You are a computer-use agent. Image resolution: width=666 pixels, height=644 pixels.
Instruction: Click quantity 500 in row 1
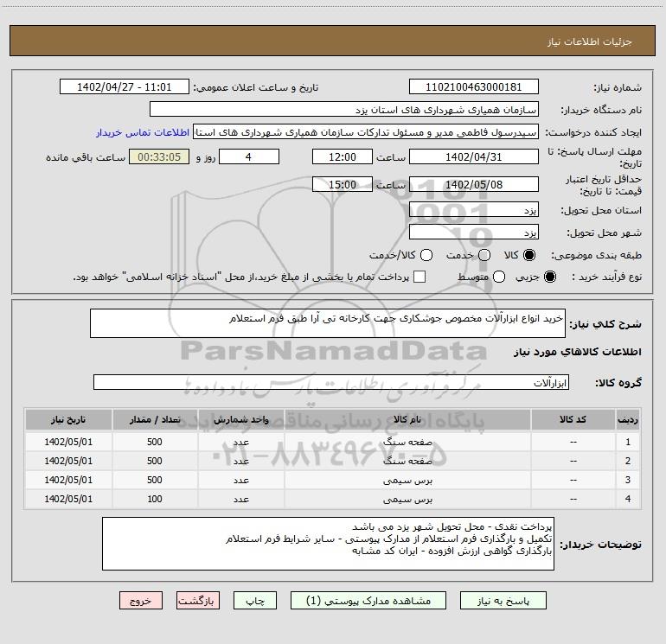155,442
